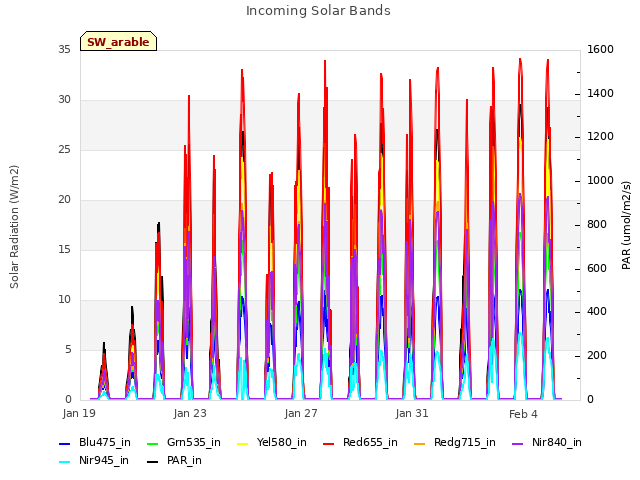Click the green Grn535_in legend swatch
Image resolution: width=640 pixels, height=480 pixels.
(x=152, y=444)
